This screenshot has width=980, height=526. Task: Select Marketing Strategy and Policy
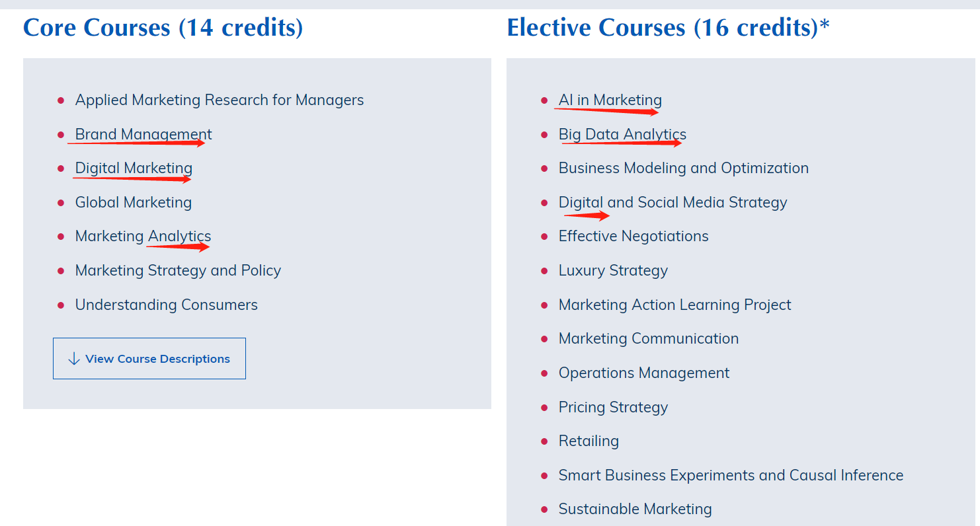pos(178,271)
